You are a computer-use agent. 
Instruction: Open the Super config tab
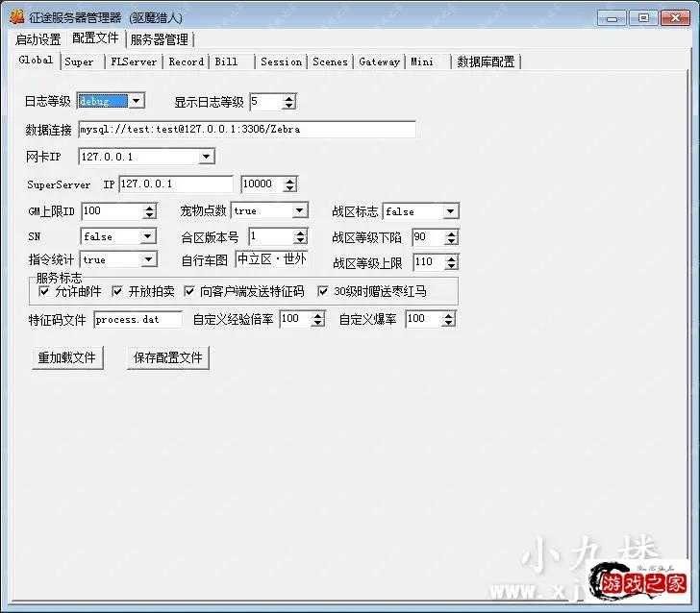79,61
